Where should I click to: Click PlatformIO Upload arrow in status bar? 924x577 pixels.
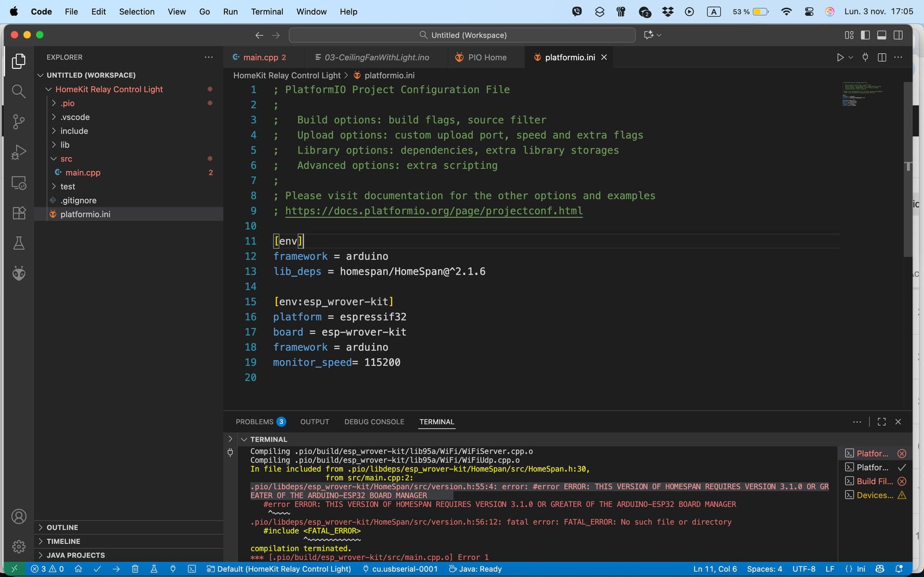coord(116,569)
